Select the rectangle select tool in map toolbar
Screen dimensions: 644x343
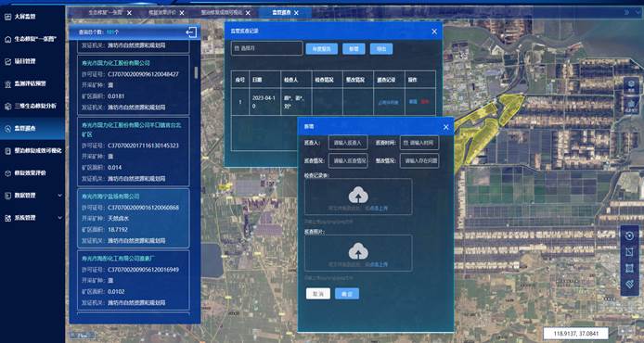tap(629, 268)
